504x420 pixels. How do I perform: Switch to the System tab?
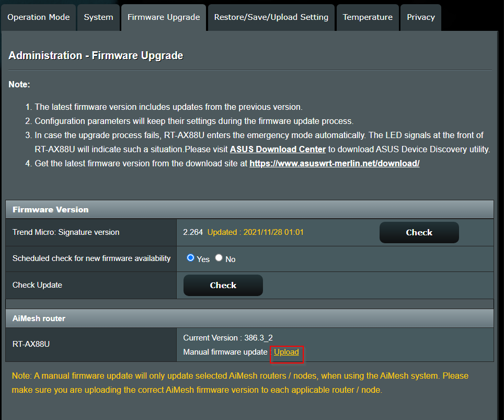[x=98, y=17]
